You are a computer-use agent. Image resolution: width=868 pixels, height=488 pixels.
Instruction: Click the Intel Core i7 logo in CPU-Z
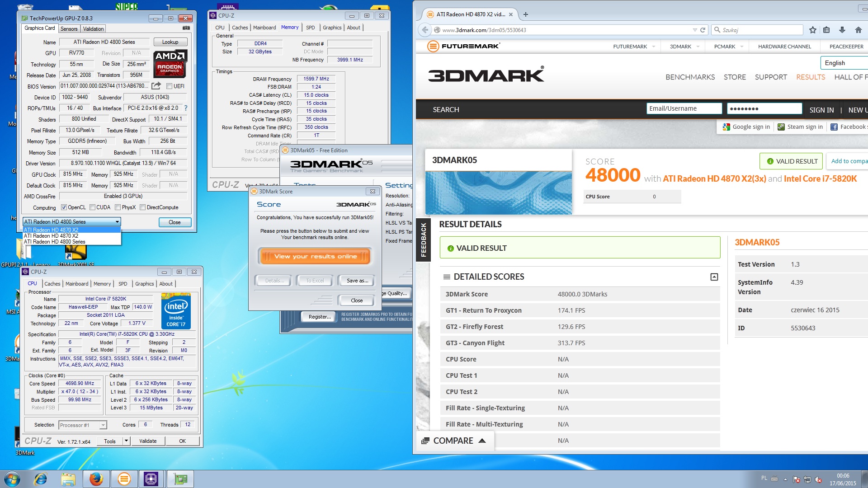[x=176, y=311]
